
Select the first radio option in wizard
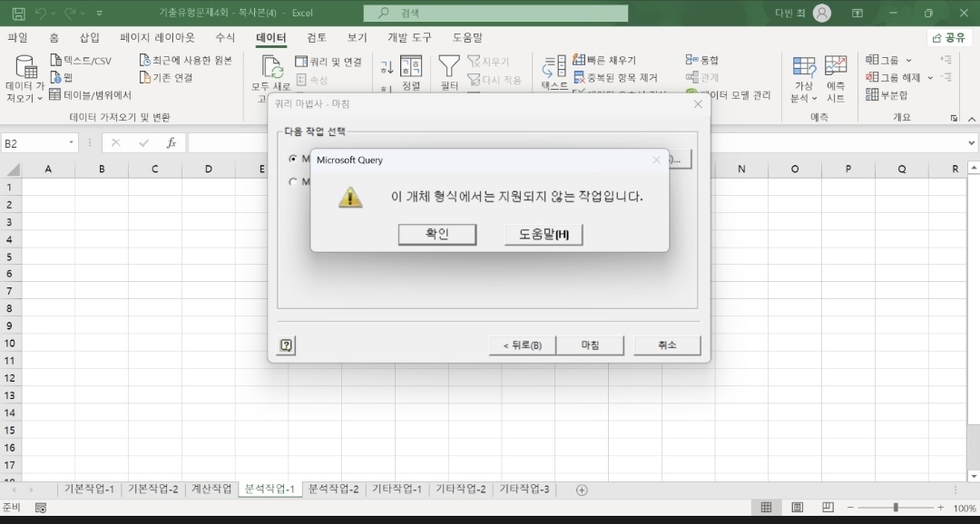point(293,159)
